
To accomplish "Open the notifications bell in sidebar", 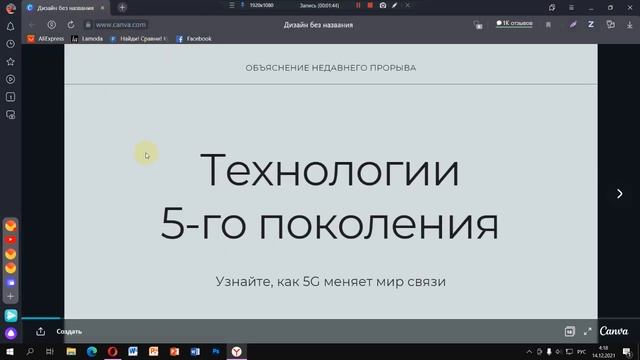I will (x=11, y=26).
